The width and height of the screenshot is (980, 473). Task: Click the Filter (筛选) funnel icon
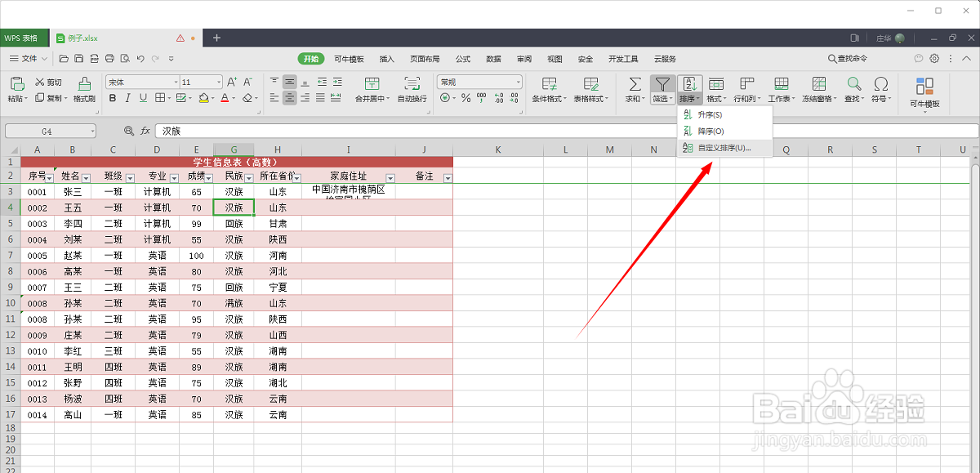click(662, 83)
